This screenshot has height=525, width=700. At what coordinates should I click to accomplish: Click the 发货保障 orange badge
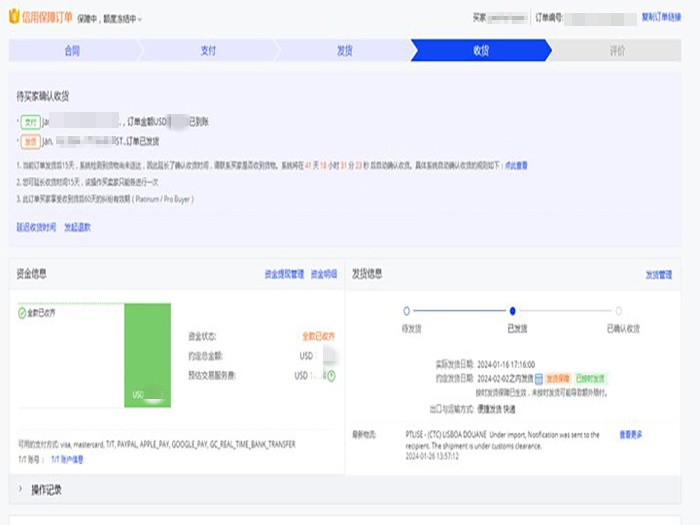[558, 379]
